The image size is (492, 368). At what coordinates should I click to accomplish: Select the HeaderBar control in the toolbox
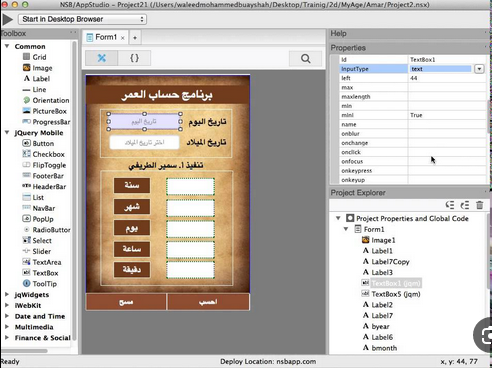(x=44, y=187)
